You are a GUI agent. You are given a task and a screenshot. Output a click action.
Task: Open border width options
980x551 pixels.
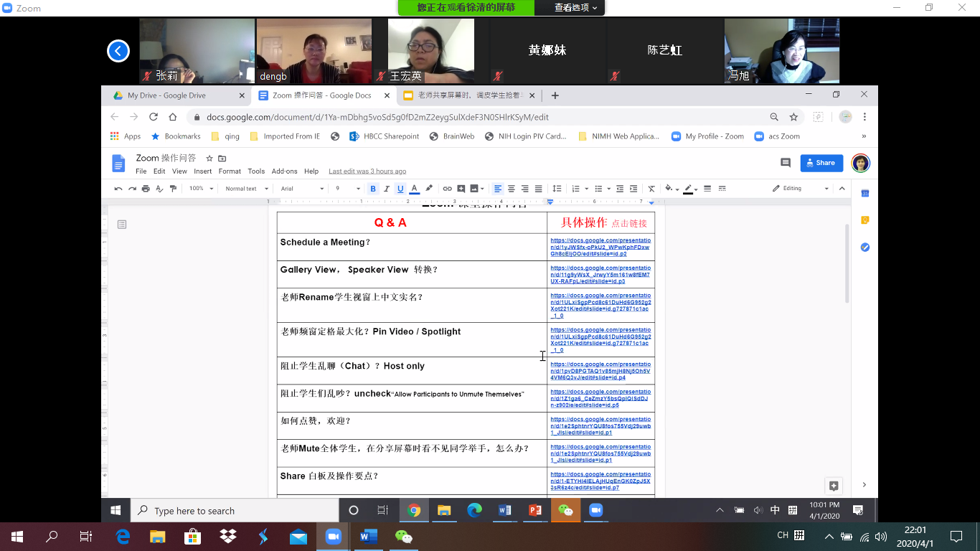pos(707,189)
